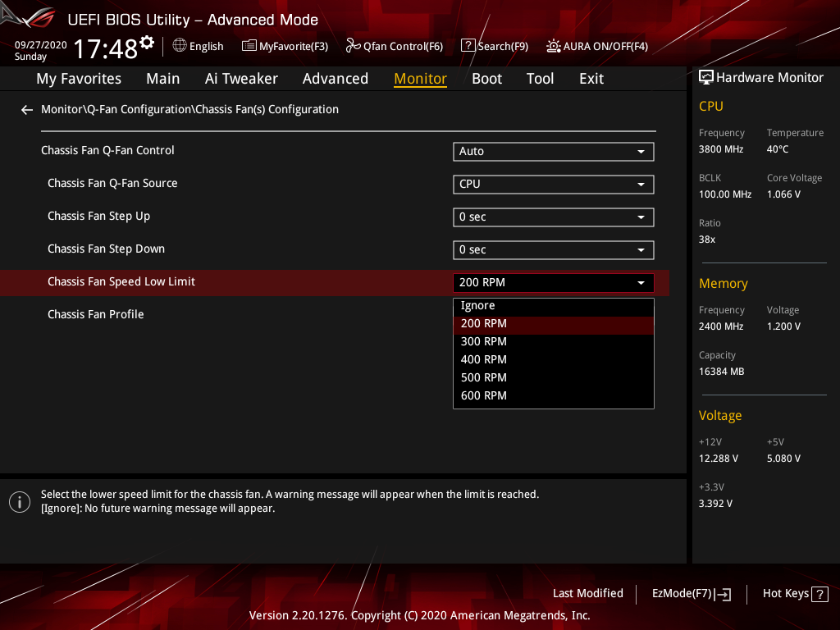Switch to the Ai Tweaker tab
The width and height of the screenshot is (840, 630).
(x=241, y=79)
